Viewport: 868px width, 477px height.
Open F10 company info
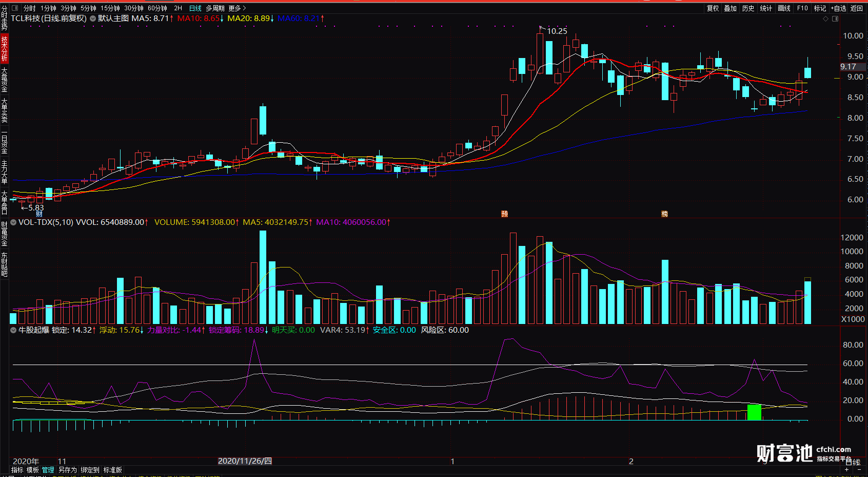pos(802,8)
